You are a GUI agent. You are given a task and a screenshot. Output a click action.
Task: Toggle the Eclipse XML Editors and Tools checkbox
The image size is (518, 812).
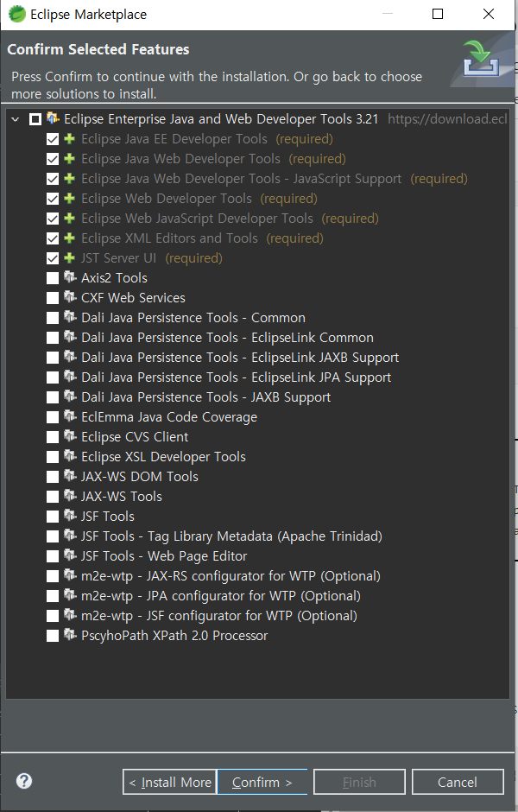coord(53,238)
